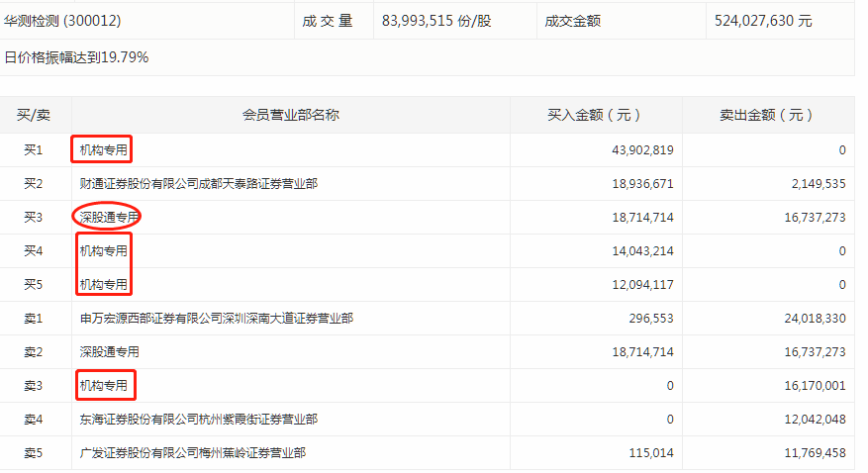
Task: Click sell amount 16,737,273 in 买3 row
Action: coord(815,218)
